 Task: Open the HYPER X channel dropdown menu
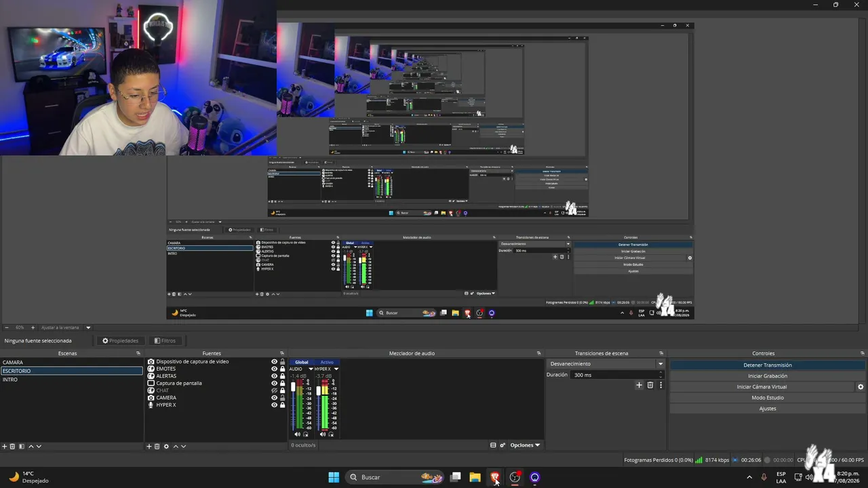(336, 369)
